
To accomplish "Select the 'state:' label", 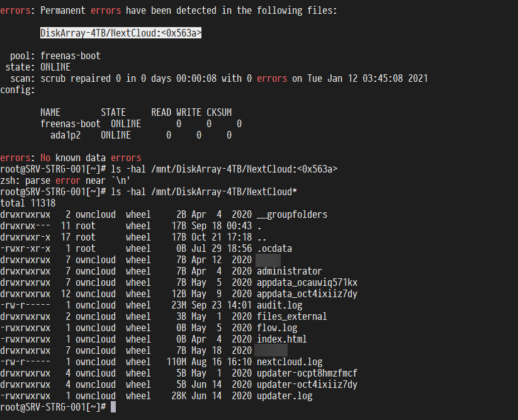I will (20, 67).
